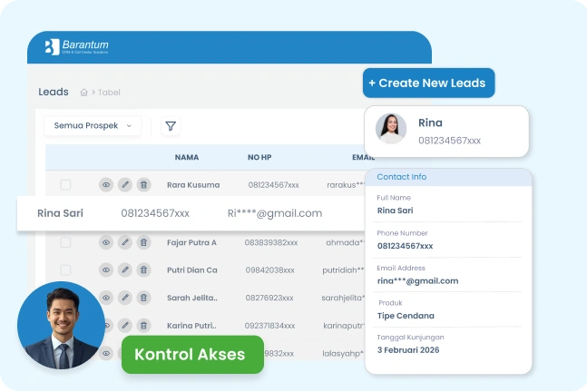587x392 pixels.
Task: Click the Tabel breadcrumb
Action: [x=109, y=93]
